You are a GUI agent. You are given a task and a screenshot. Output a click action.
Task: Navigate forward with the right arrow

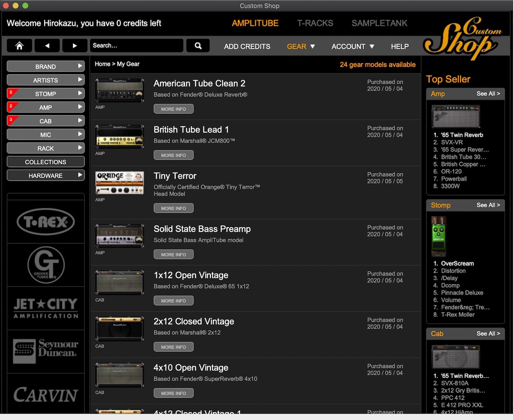coord(75,46)
